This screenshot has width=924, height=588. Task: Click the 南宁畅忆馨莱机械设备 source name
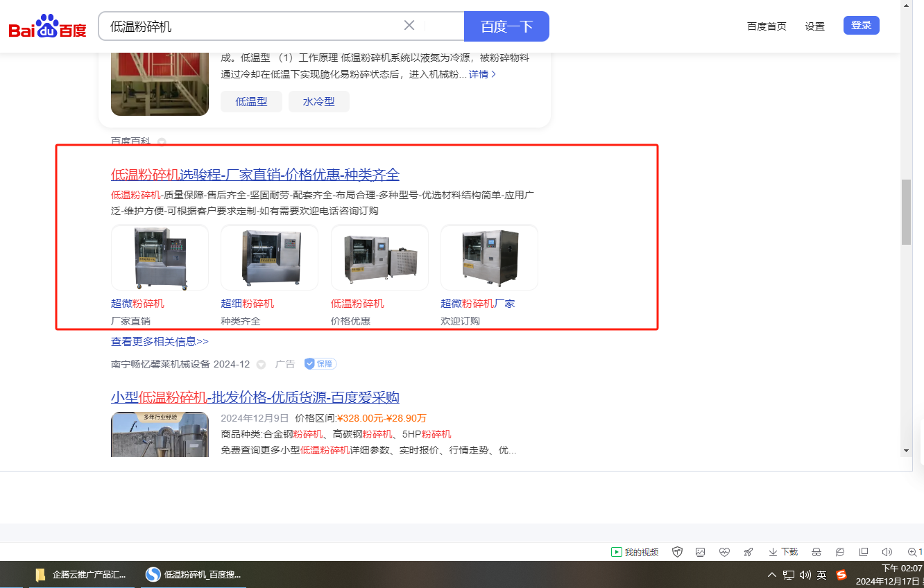coord(160,364)
